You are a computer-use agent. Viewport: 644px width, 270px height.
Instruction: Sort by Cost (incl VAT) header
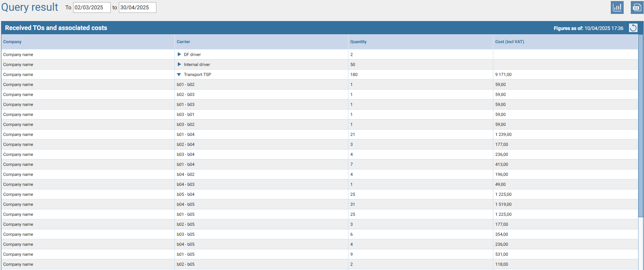565,42
